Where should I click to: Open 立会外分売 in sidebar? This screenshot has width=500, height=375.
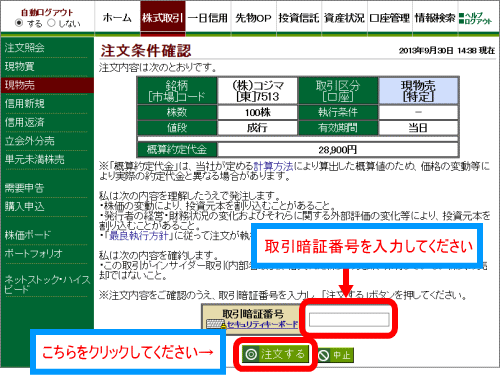click(x=30, y=141)
